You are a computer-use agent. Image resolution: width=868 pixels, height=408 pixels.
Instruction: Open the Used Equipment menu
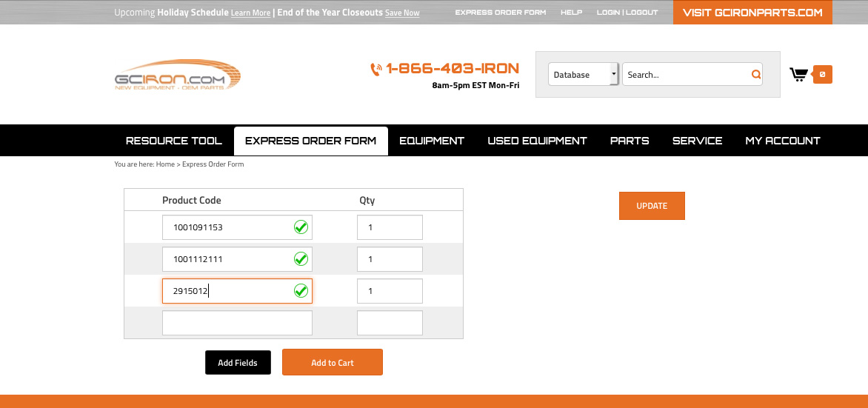point(537,141)
